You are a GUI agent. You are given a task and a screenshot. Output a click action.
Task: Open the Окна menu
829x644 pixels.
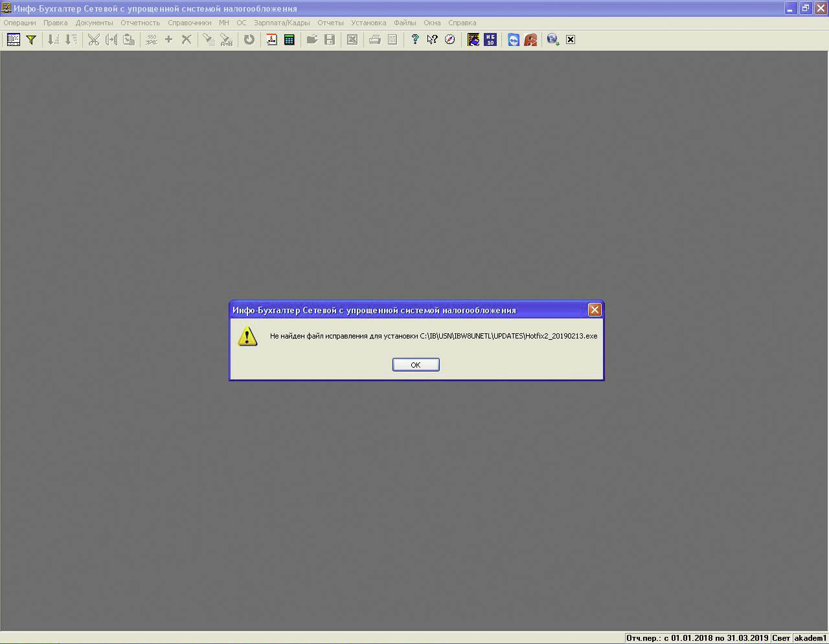pyautogui.click(x=432, y=23)
